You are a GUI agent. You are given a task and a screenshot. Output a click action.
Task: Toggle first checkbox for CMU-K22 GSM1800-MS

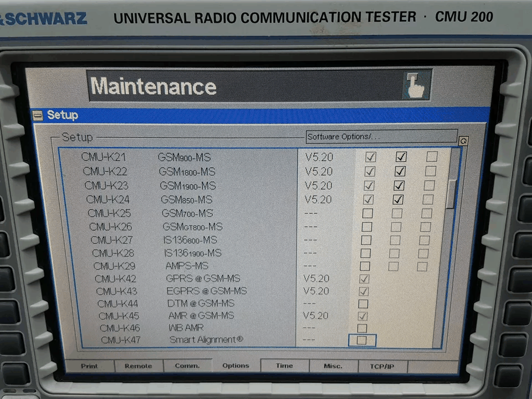click(x=370, y=171)
